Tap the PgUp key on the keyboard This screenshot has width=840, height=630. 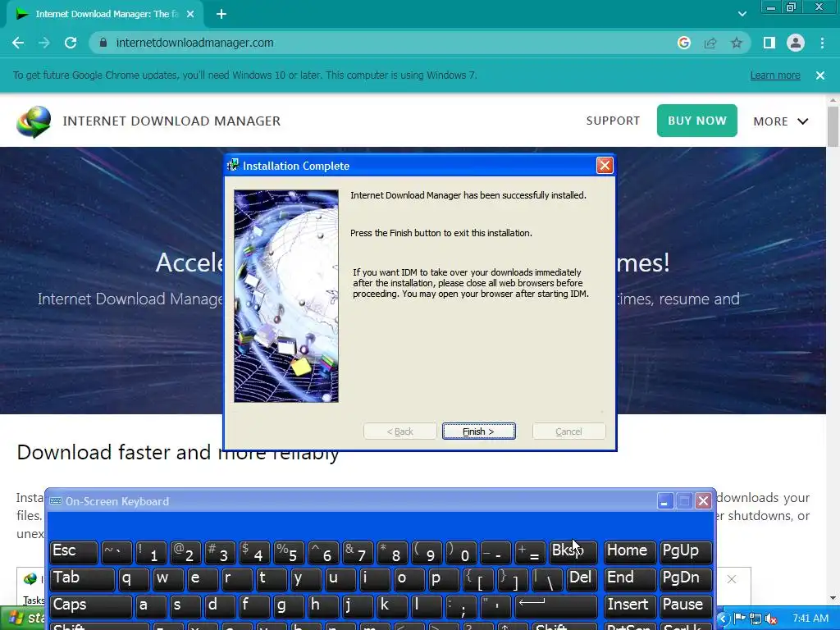tap(686, 552)
